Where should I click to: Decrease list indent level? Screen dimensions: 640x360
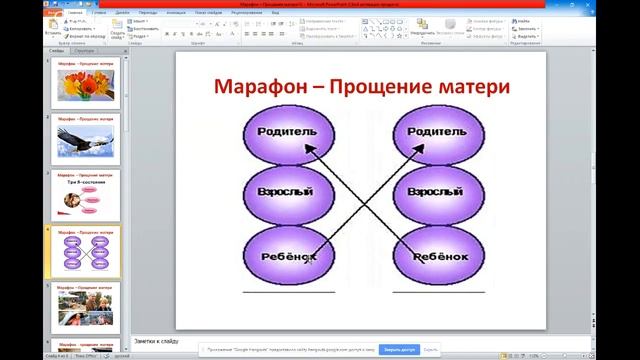(273, 24)
